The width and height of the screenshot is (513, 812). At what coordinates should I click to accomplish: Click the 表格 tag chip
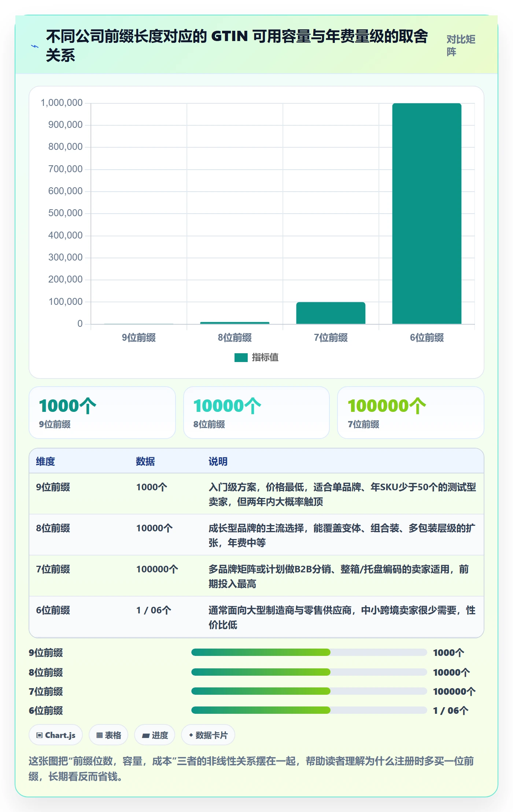point(108,735)
